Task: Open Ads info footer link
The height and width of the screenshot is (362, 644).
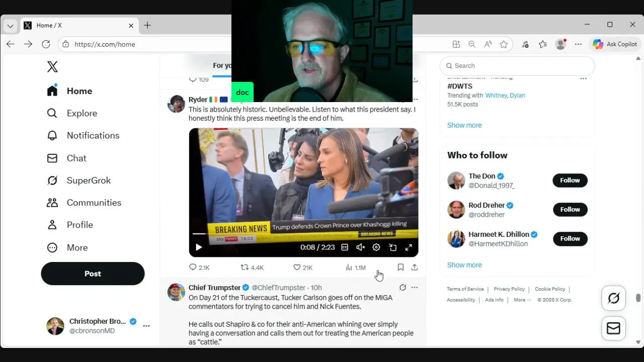Action: pos(494,300)
